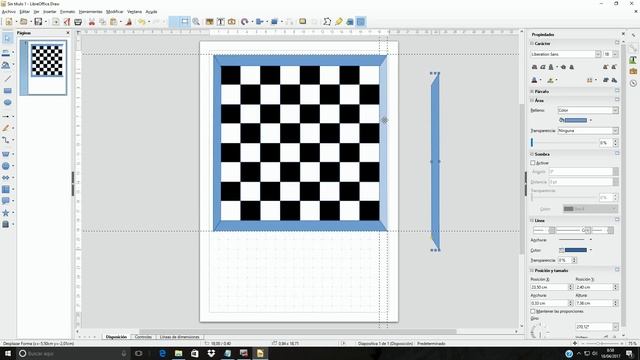Open the Modificar menu
The height and width of the screenshot is (360, 640).
coord(114,12)
